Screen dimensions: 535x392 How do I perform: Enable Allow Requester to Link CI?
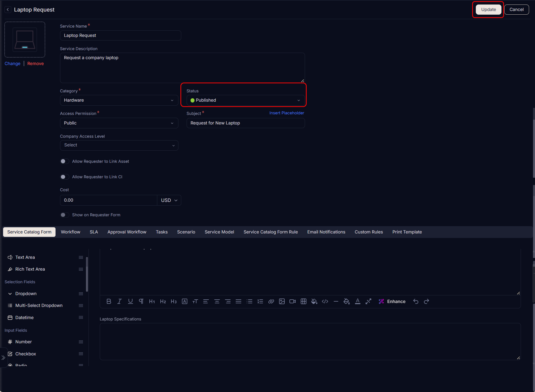[x=65, y=177]
